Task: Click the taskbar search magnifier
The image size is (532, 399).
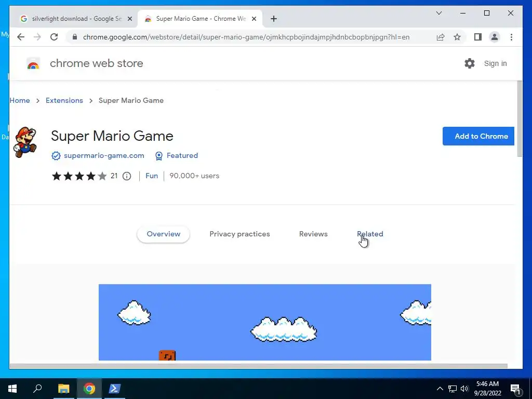Action: click(x=37, y=389)
